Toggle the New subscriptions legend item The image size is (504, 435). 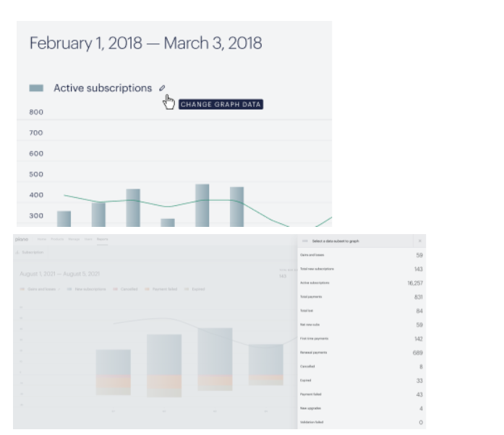[x=87, y=289]
